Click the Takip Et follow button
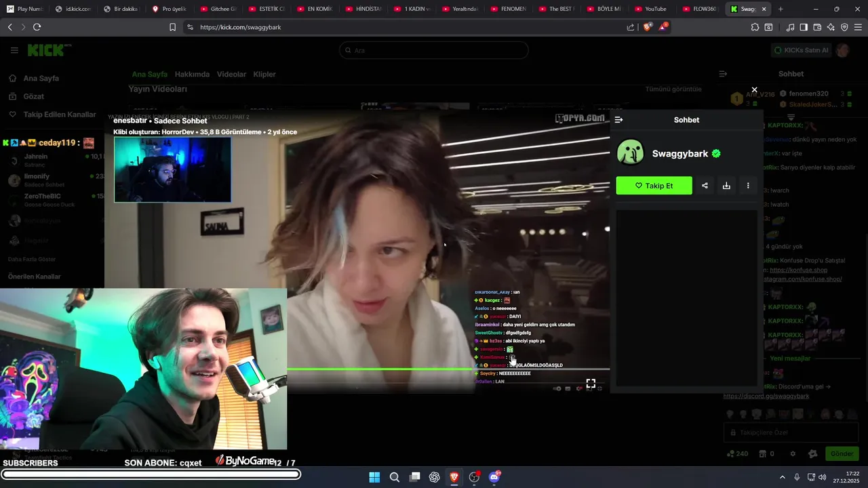 654,186
